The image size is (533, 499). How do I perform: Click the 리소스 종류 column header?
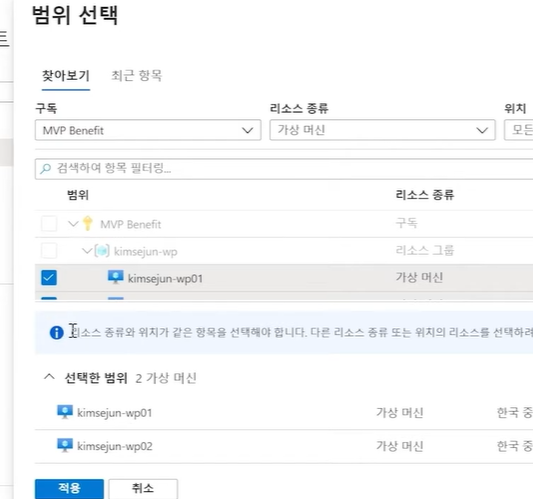point(425,195)
